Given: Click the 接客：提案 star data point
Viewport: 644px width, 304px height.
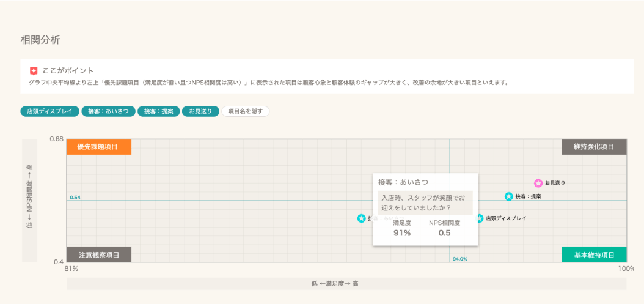Looking at the screenshot, I should (x=508, y=196).
